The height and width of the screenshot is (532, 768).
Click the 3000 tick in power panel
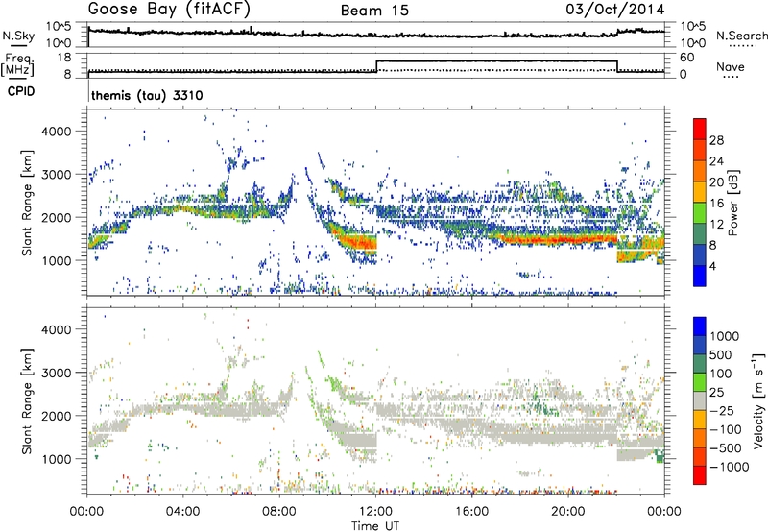pos(57,175)
